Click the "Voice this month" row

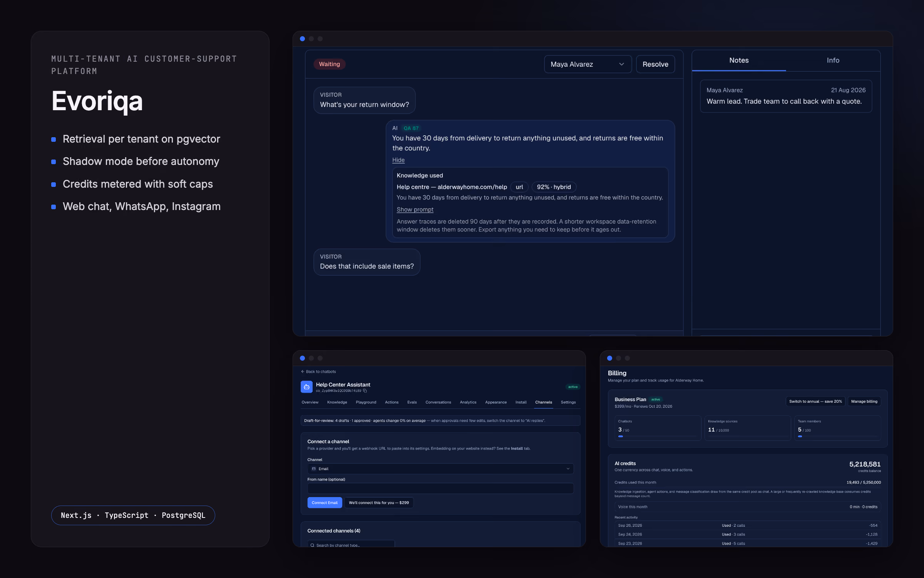coord(747,507)
